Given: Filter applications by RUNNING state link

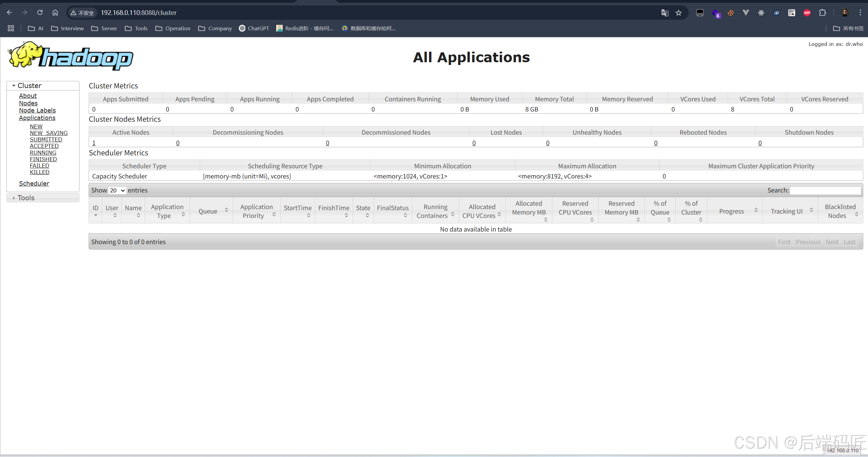Looking at the screenshot, I should pyautogui.click(x=43, y=153).
